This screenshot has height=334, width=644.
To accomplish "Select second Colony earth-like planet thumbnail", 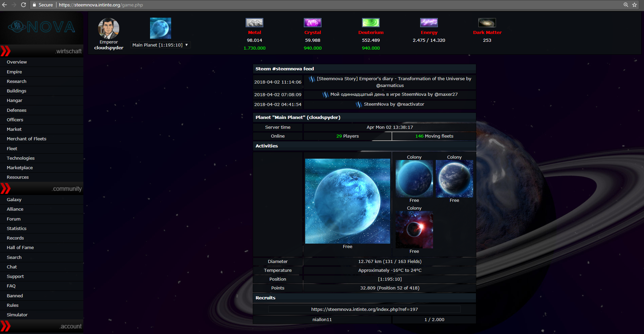I will [x=454, y=179].
